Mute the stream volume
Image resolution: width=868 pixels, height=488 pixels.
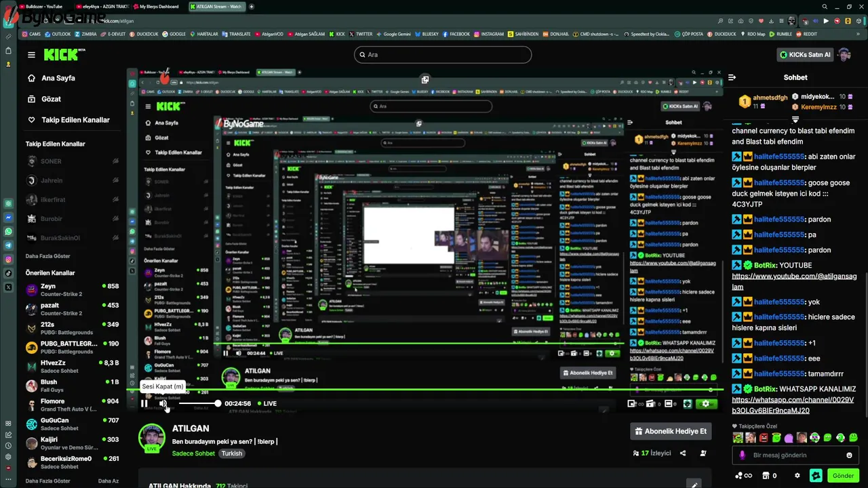163,403
